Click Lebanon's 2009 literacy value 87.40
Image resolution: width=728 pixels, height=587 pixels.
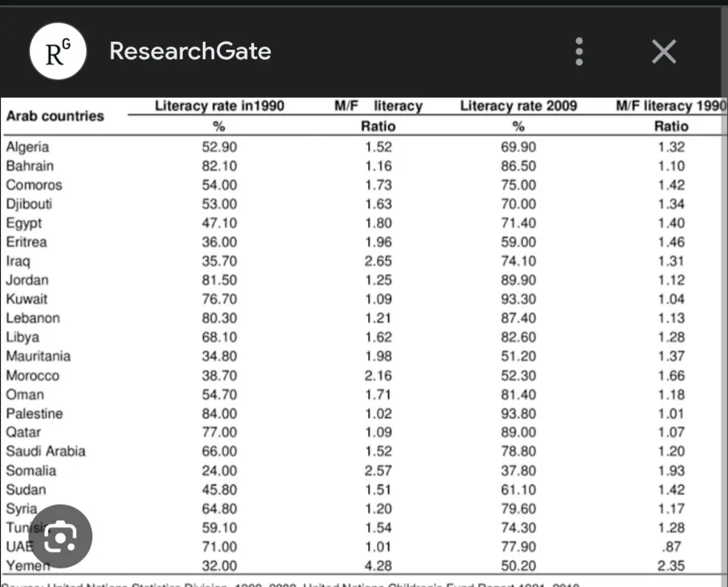tap(518, 319)
